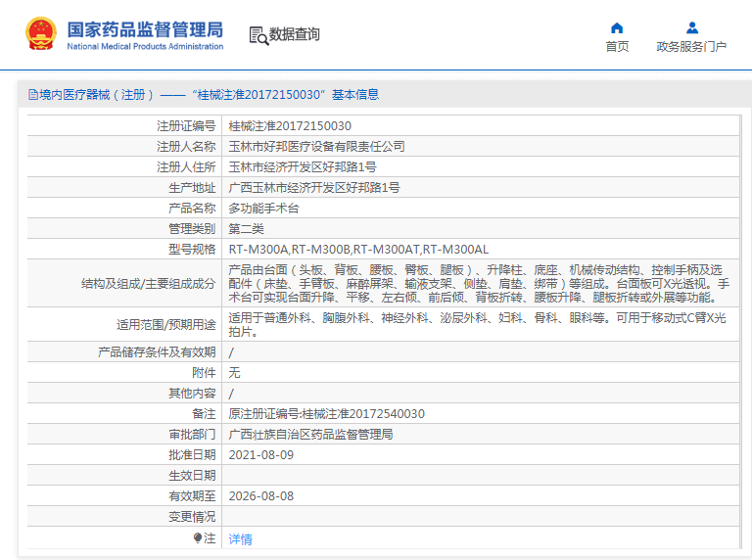Click the 生效日期 label
The height and width of the screenshot is (560, 752).
[192, 476]
